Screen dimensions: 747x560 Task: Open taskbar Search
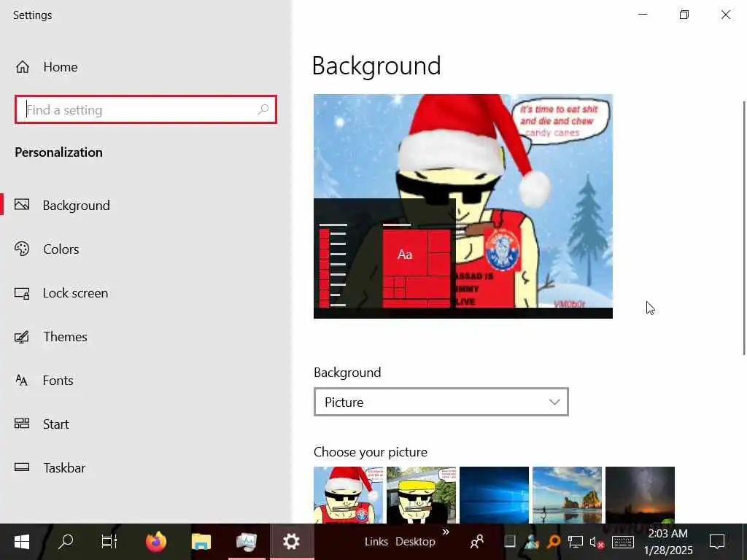[x=66, y=542]
